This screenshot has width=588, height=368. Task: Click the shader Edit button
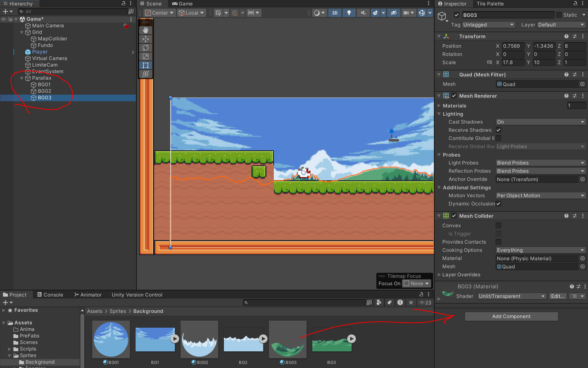point(557,296)
